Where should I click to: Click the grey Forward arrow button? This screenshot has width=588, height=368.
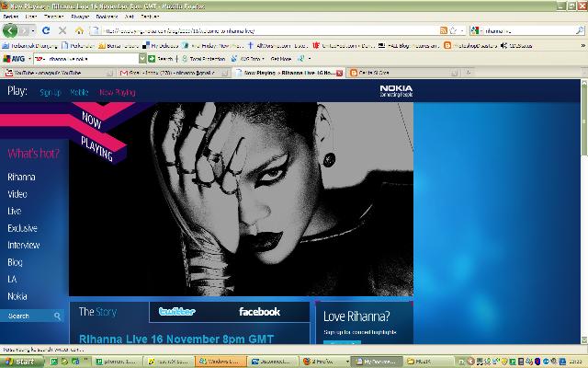click(x=24, y=30)
